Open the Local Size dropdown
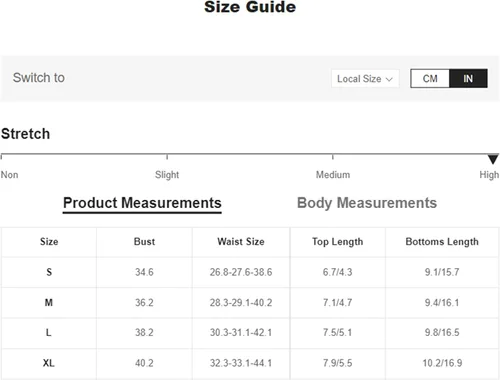 [x=365, y=79]
